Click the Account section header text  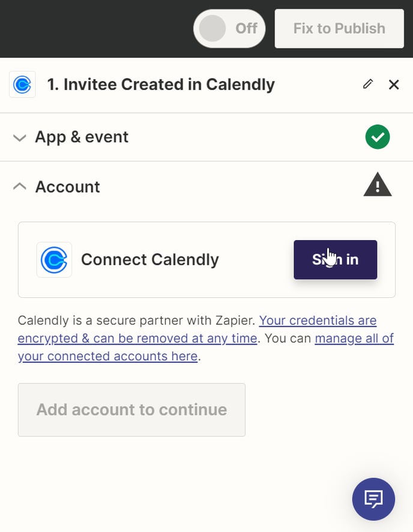pyautogui.click(x=67, y=187)
